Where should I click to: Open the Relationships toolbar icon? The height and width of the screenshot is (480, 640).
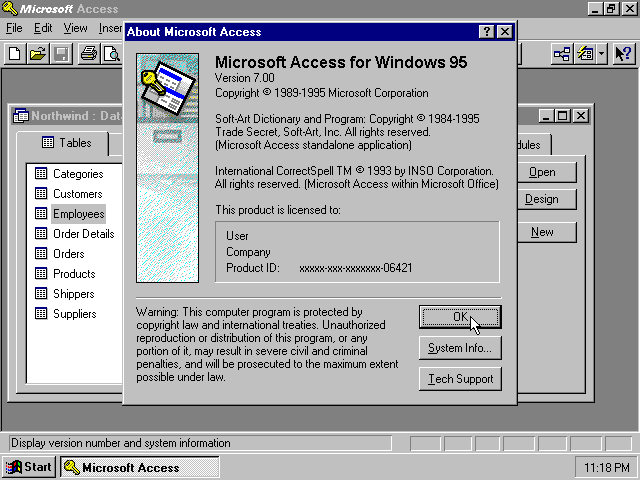[x=563, y=54]
